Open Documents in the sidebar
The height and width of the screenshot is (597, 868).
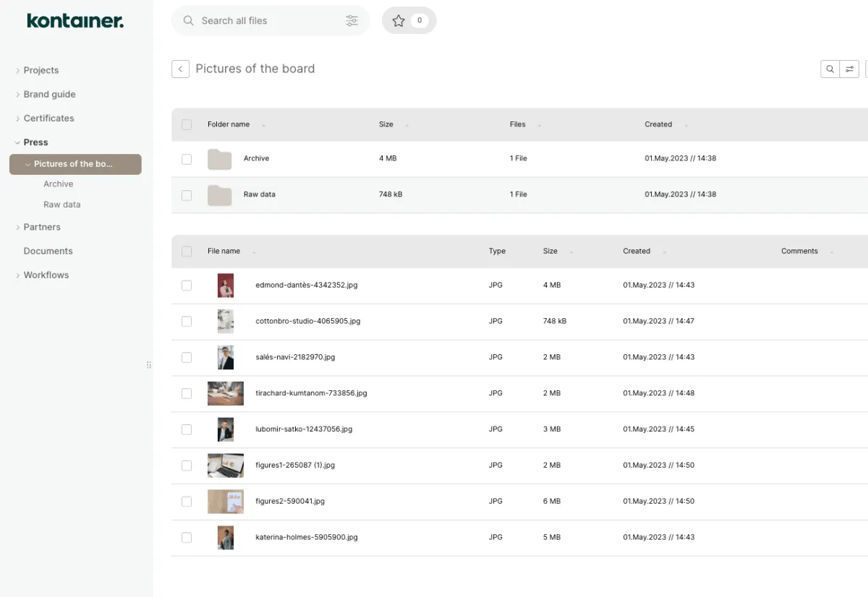[x=48, y=252]
